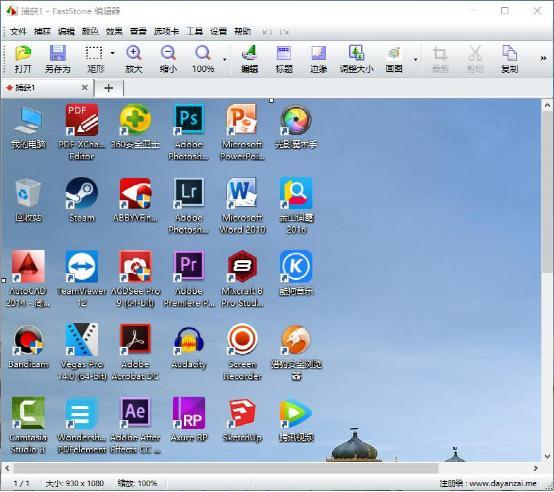This screenshot has width=554, height=492.
Task: Click the After Effects Ae icon
Action: (x=135, y=413)
